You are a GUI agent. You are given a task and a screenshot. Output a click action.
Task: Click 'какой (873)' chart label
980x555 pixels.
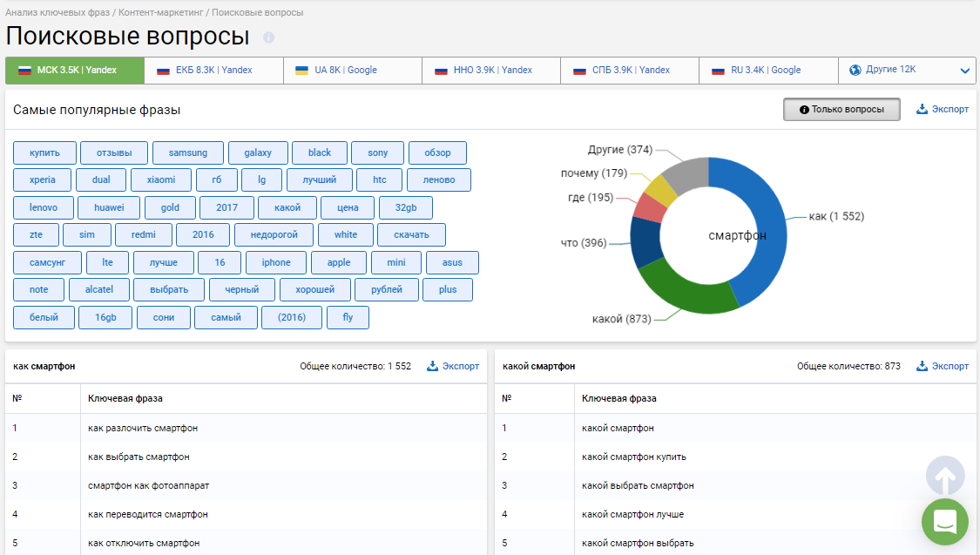click(x=621, y=320)
